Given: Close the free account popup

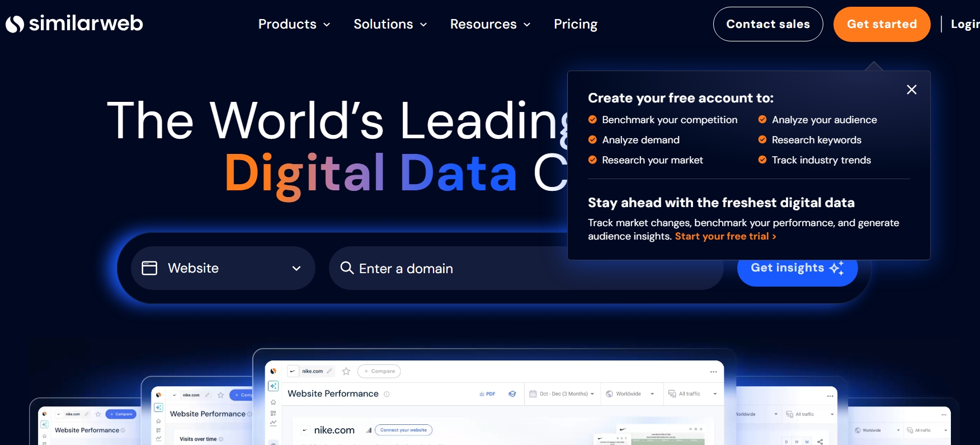Looking at the screenshot, I should pos(912,90).
